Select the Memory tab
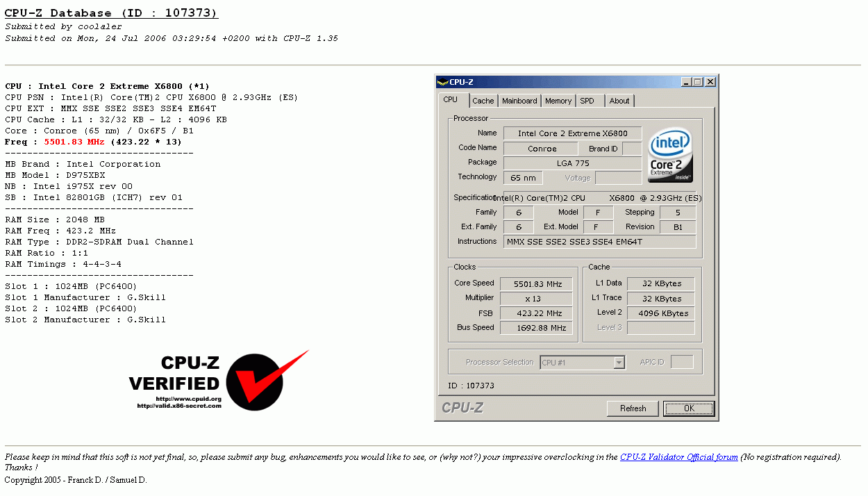 click(558, 101)
